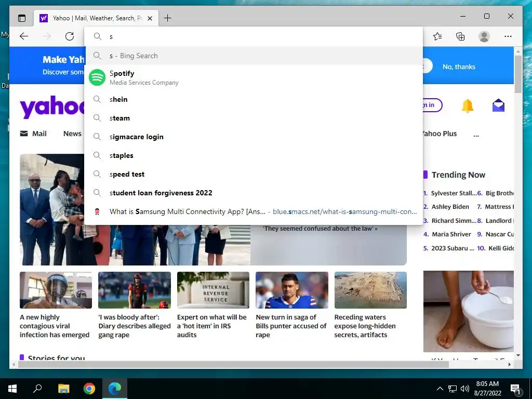Open contagious viral infection story thumbnail
The height and width of the screenshot is (399, 532).
[x=56, y=290]
